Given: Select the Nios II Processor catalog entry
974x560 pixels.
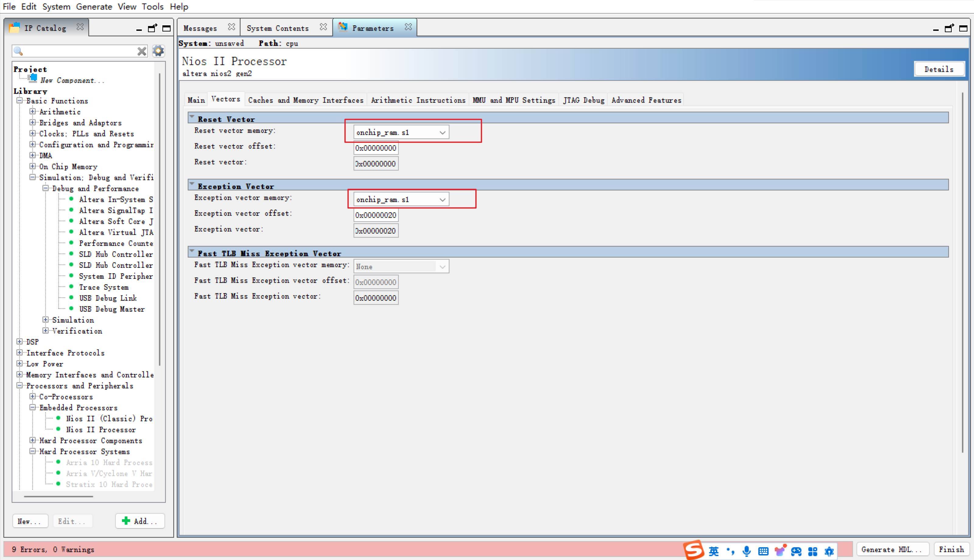Looking at the screenshot, I should pyautogui.click(x=101, y=430).
